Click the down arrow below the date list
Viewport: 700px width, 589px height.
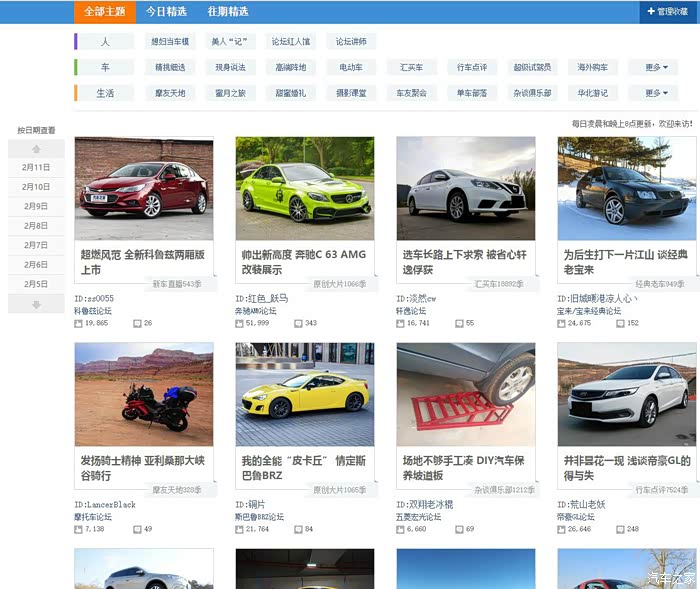[x=36, y=304]
